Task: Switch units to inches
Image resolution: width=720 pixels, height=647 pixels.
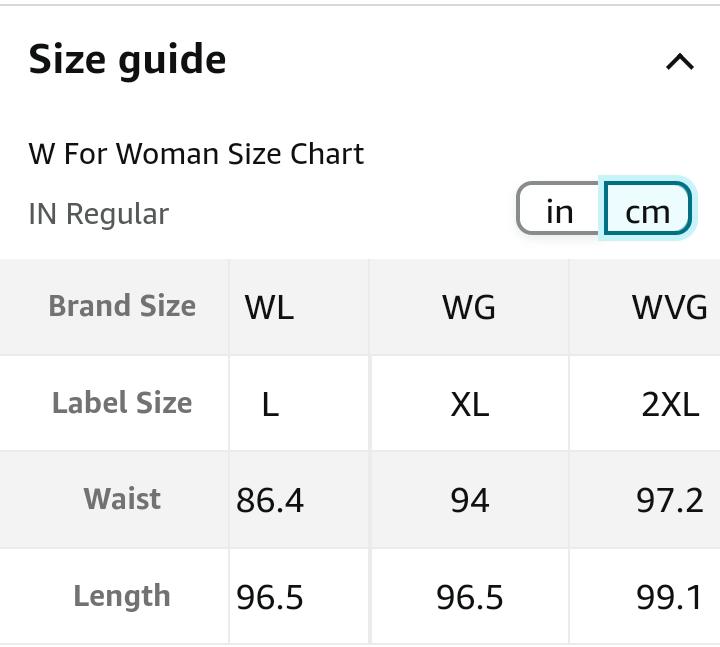Action: click(x=560, y=211)
